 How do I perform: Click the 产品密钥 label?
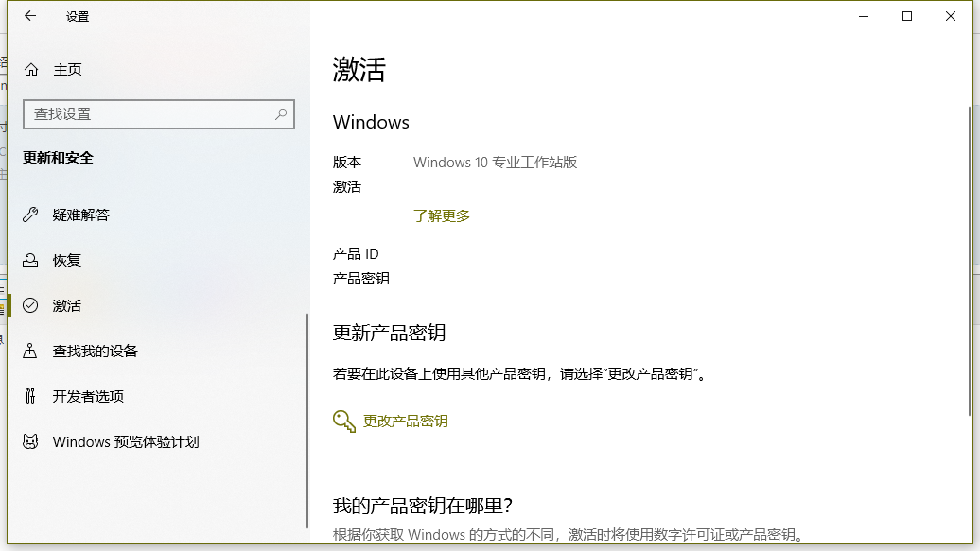point(360,278)
